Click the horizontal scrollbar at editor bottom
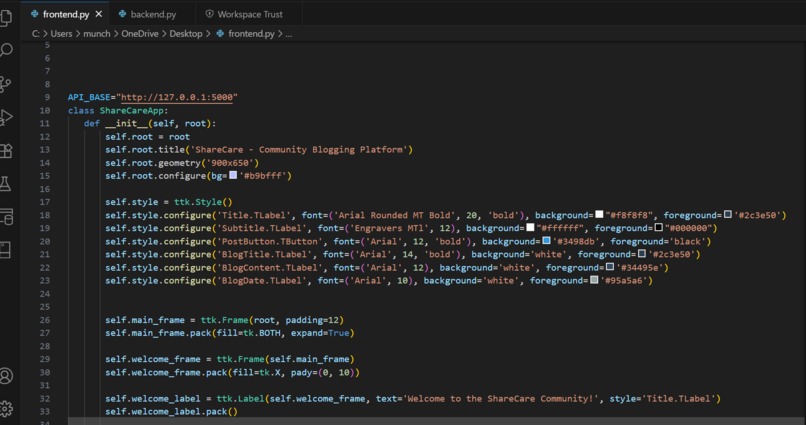Viewport: 806px width, 425px height. pos(437,421)
